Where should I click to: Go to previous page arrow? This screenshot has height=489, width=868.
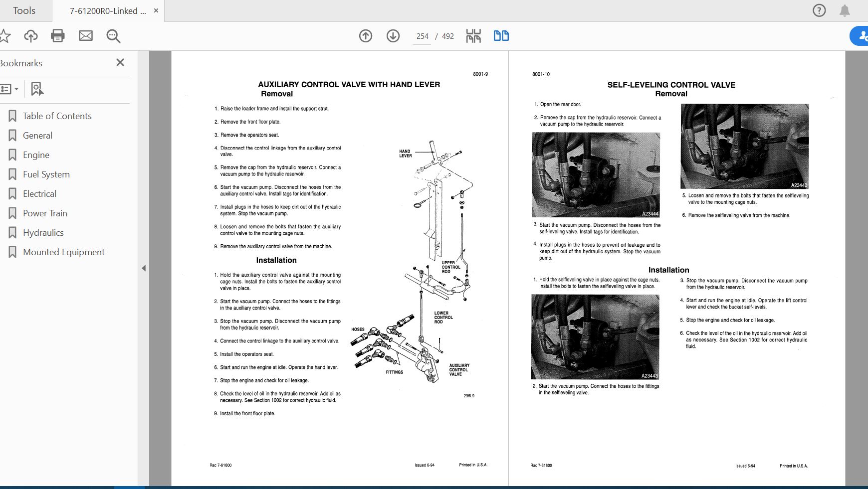click(x=366, y=36)
